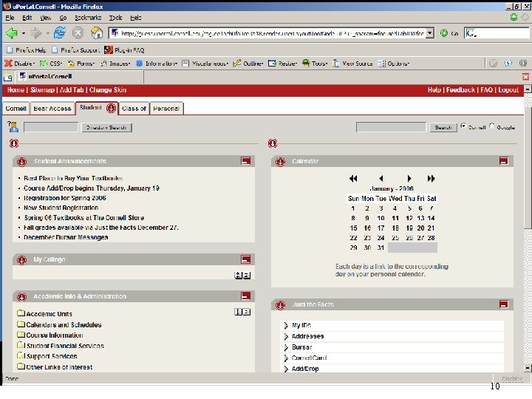Open the Calendars and Schedules folder

tap(59, 324)
